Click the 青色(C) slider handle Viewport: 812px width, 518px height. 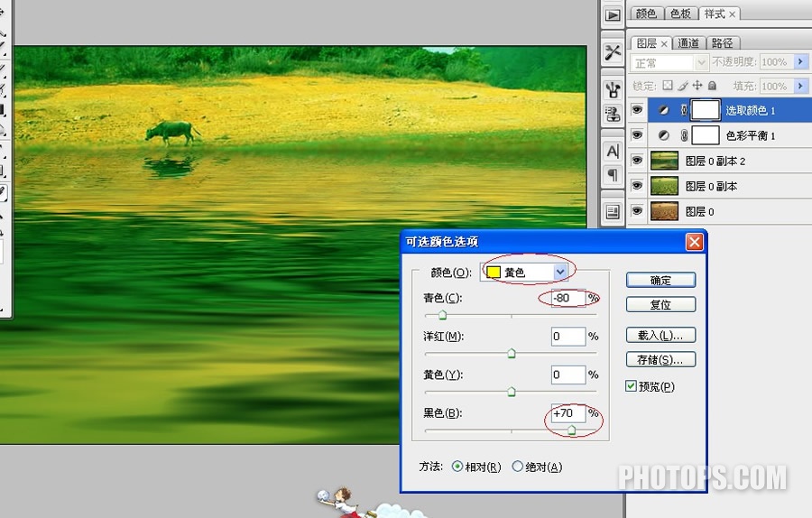click(x=442, y=314)
